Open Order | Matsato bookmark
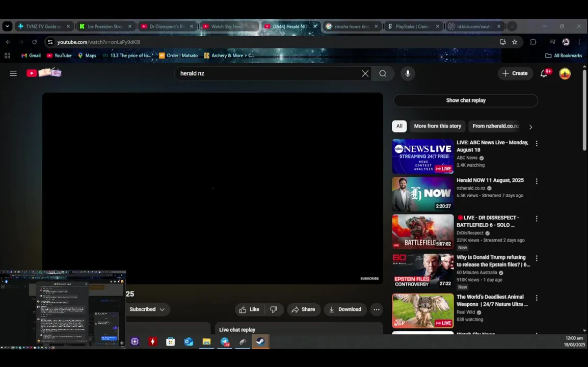The height and width of the screenshot is (367, 588). click(178, 56)
